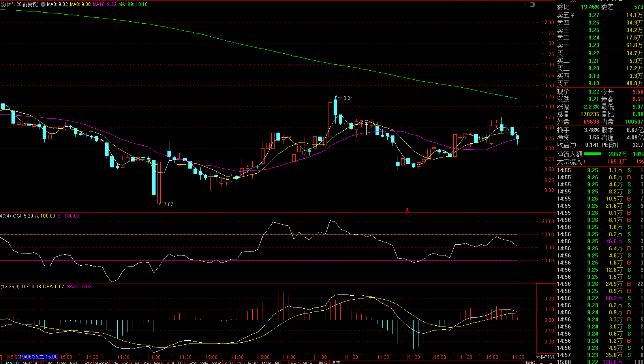
Task: Click the DEA: 0.07 indicator label
Action: click(x=53, y=287)
